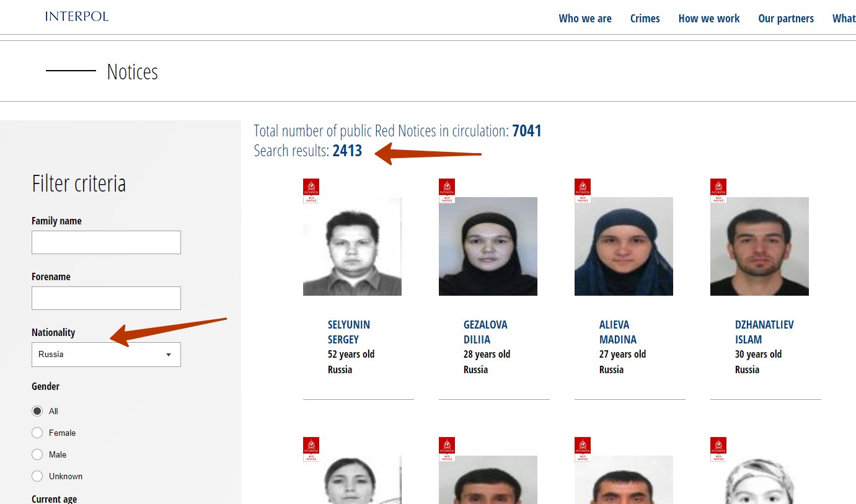This screenshot has height=504, width=856.
Task: Open the Who we are menu
Action: coord(585,19)
